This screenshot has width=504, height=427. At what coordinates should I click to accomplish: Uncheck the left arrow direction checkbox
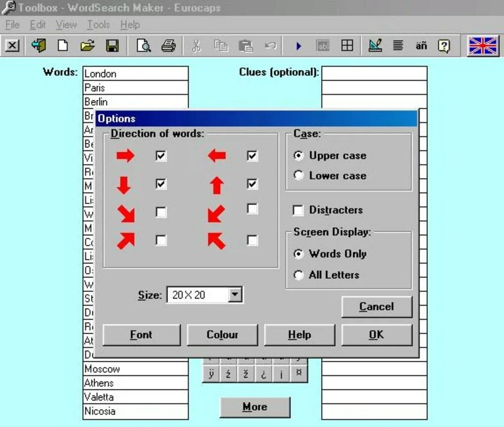pyautogui.click(x=252, y=156)
